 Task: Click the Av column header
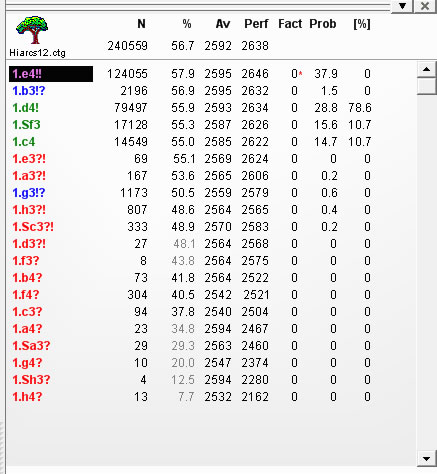click(223, 24)
